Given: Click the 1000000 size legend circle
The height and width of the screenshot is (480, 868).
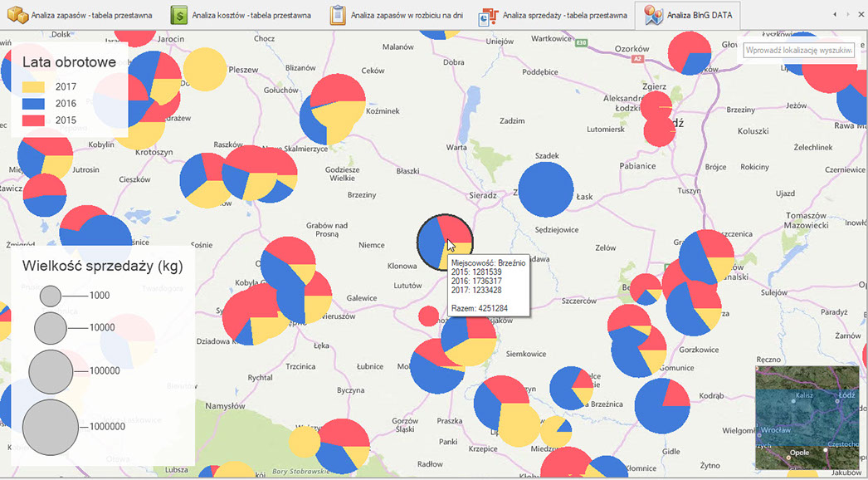Looking at the screenshot, I should [51, 427].
